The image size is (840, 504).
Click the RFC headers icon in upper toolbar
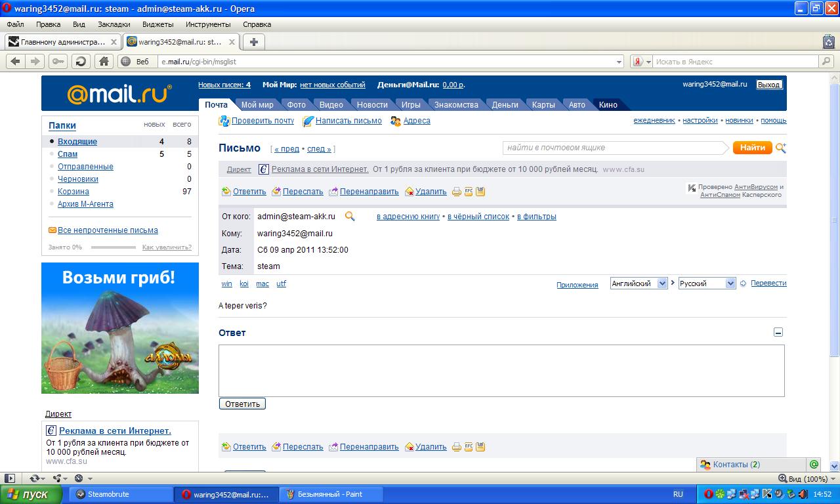coord(469,192)
